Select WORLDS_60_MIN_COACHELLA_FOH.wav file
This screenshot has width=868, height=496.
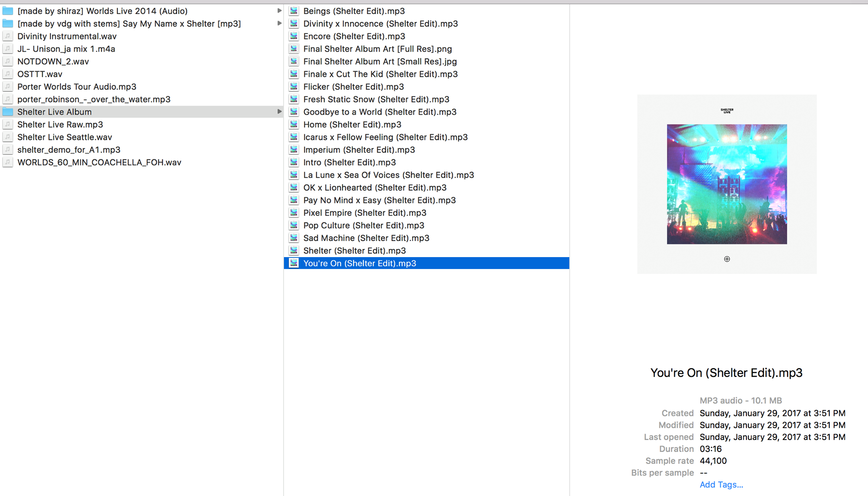point(99,163)
